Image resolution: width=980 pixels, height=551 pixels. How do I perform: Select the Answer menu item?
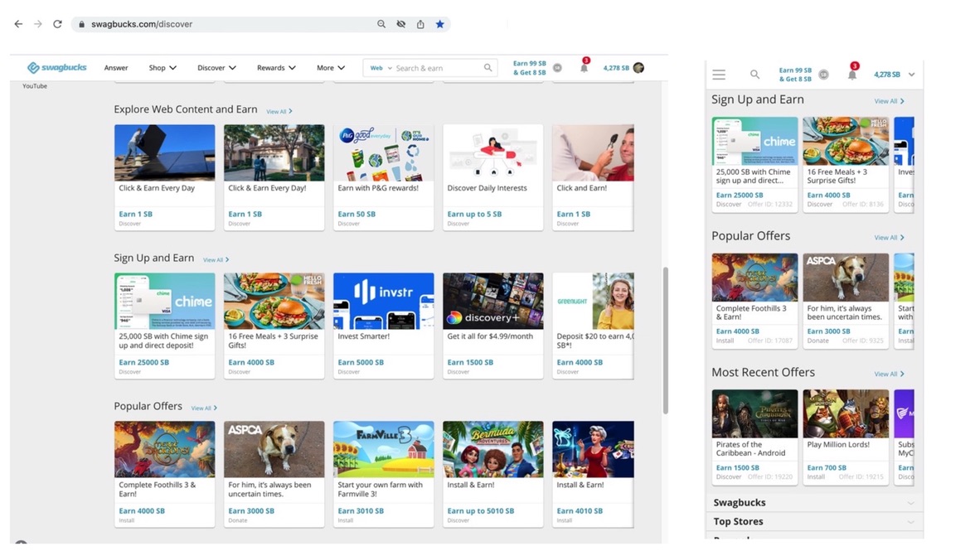[x=115, y=67]
